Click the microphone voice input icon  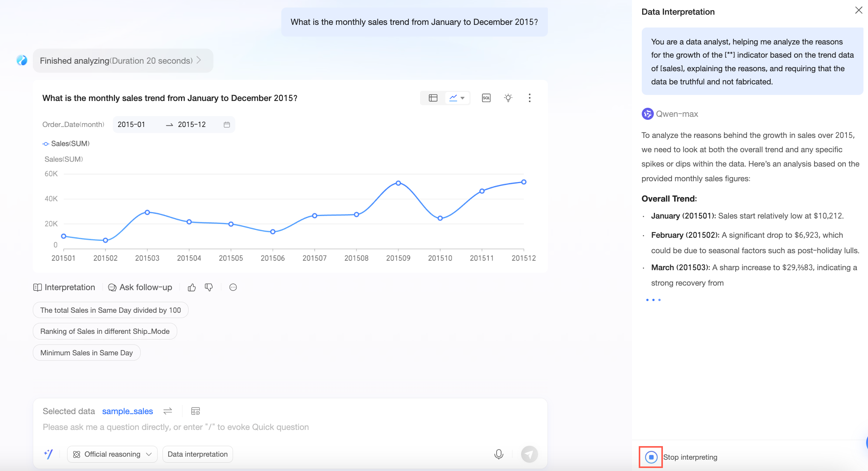pos(498,454)
